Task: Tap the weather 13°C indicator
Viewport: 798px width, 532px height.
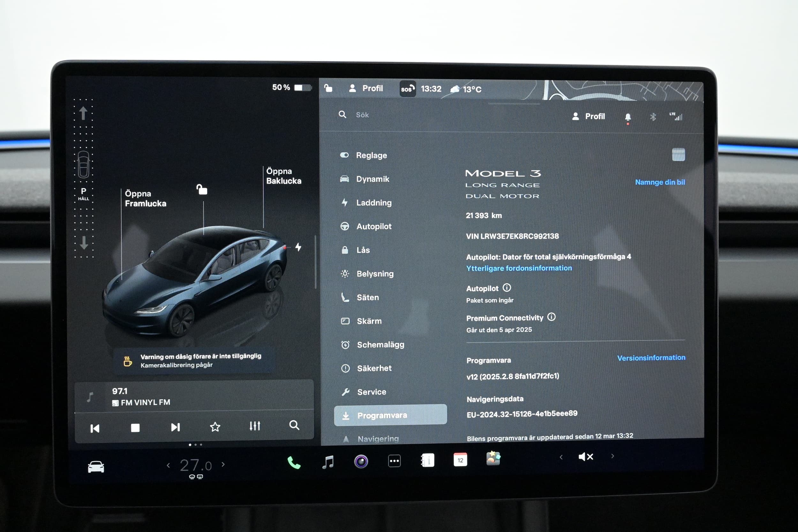Action: (x=465, y=89)
